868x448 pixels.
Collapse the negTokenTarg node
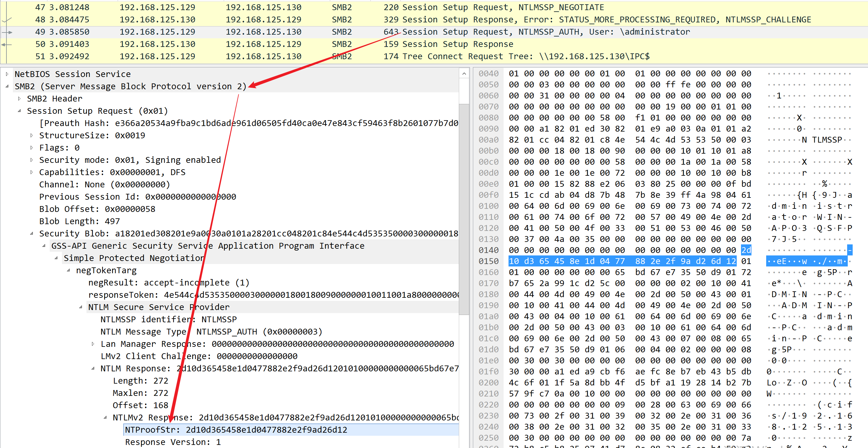tap(68, 270)
